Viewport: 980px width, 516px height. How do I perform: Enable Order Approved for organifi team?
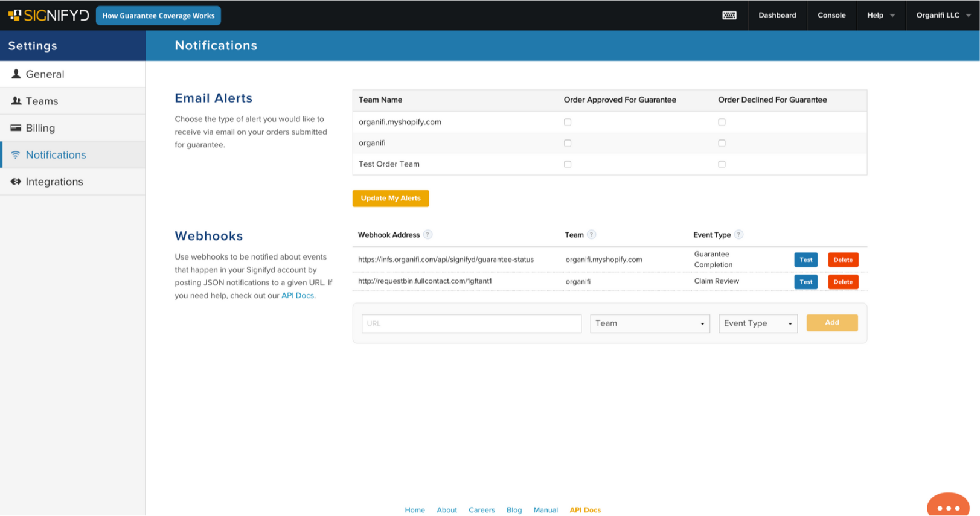tap(568, 143)
